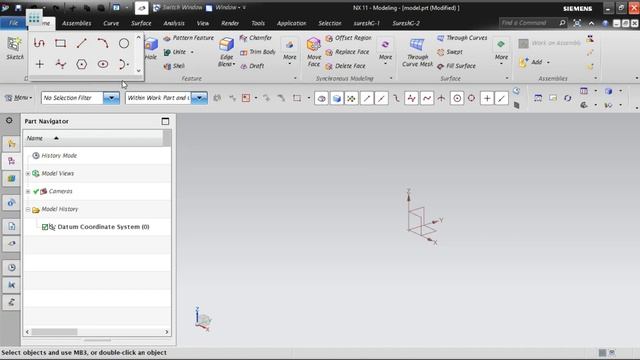Click the Sketch tool icon
Image resolution: width=640 pixels, height=360 pixels.
[14, 44]
